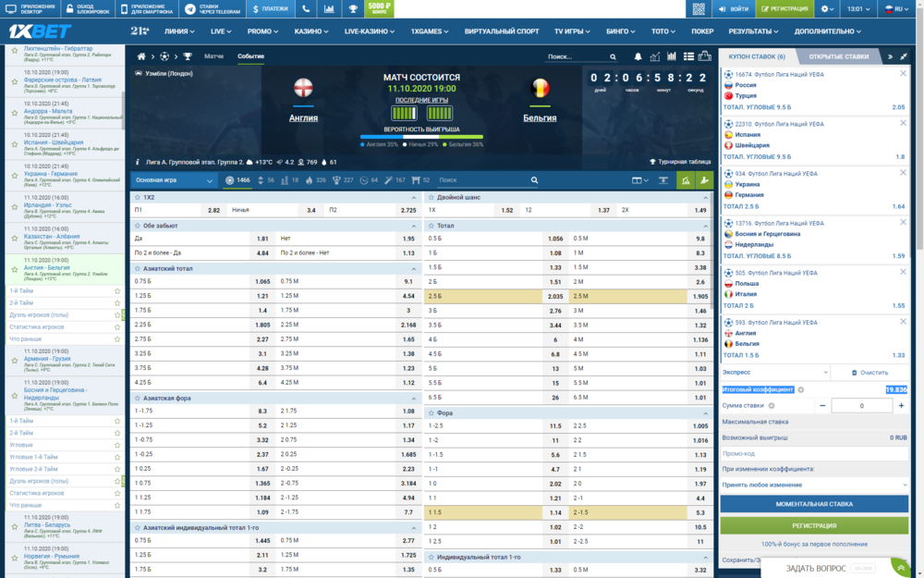Add Украина - Германия to favorites
This screenshot has width=924, height=578.
click(15, 176)
